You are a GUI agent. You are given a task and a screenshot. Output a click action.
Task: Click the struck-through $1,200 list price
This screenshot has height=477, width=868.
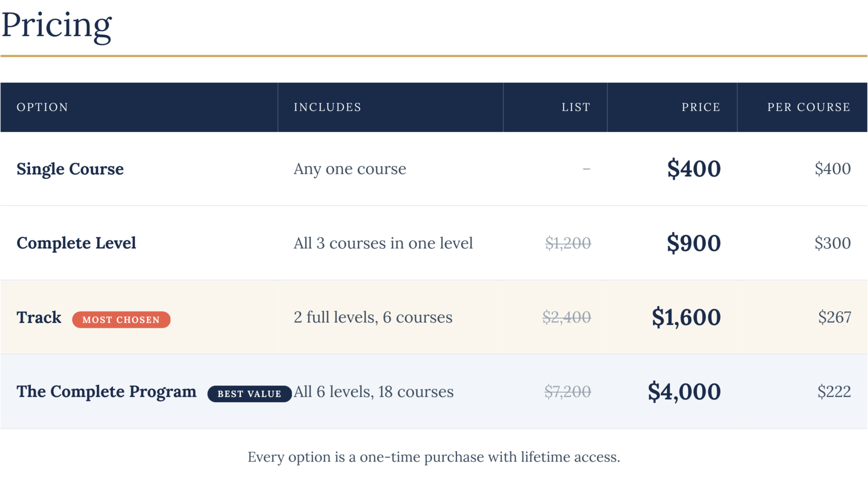point(568,243)
